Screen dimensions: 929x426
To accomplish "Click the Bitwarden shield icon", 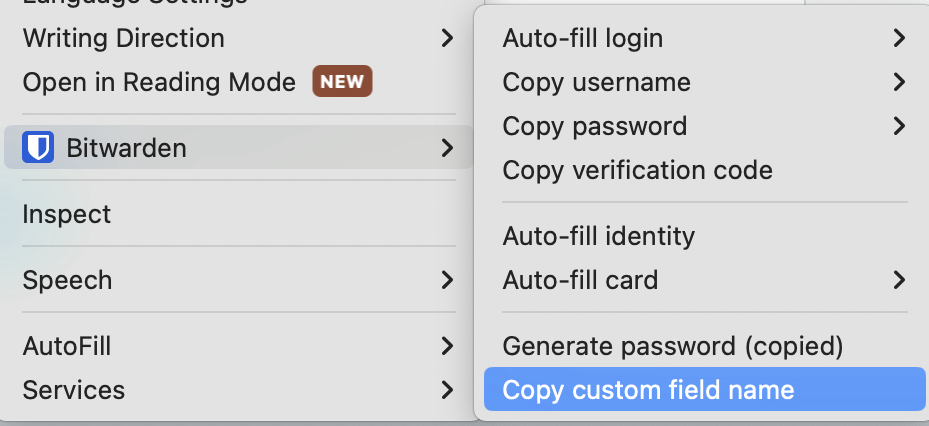I will 38,149.
